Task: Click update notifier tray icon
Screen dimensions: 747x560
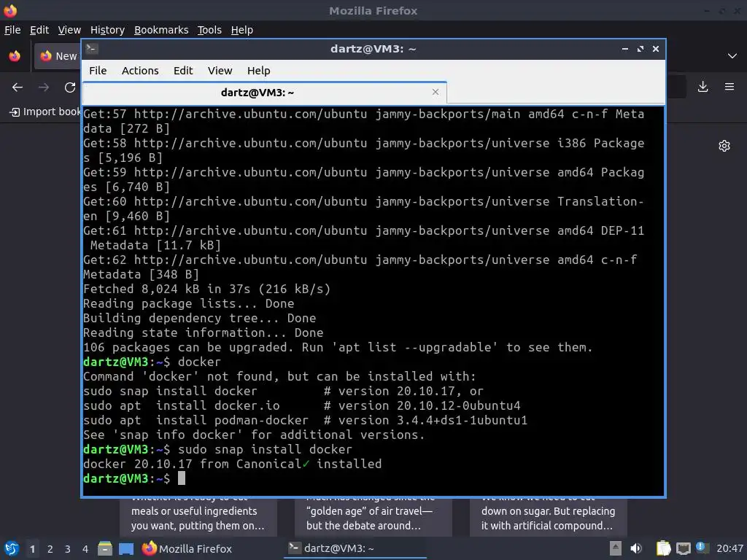Action: click(x=703, y=548)
